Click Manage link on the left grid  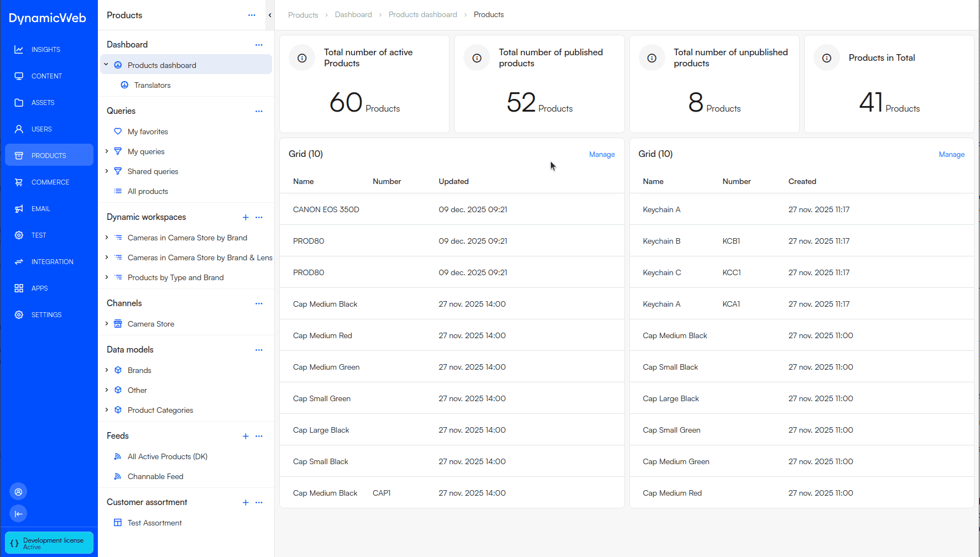click(602, 155)
